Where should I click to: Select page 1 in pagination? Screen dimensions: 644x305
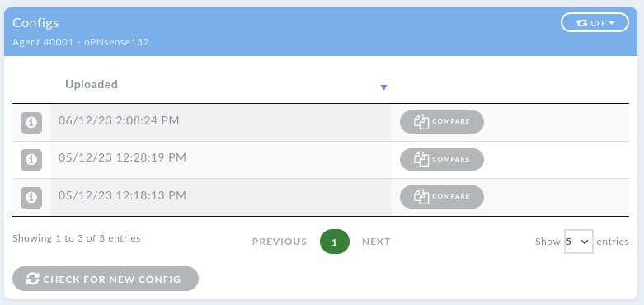[335, 242]
